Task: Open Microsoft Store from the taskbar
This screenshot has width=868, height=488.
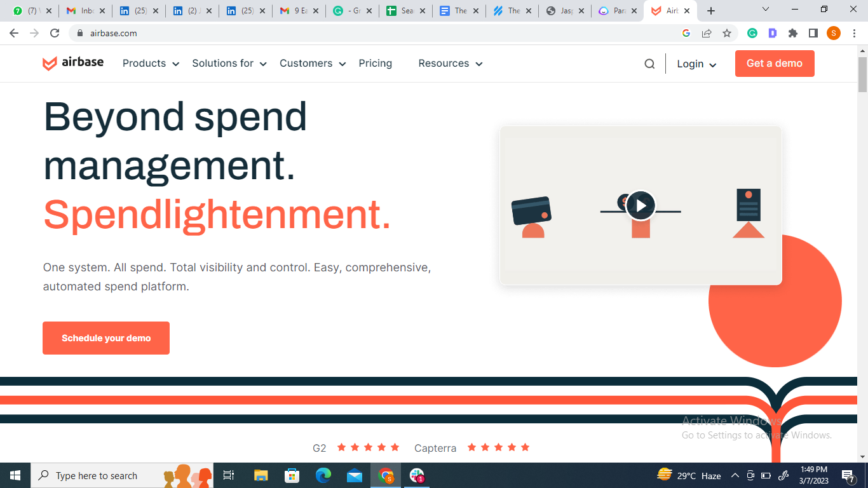Action: tap(292, 475)
